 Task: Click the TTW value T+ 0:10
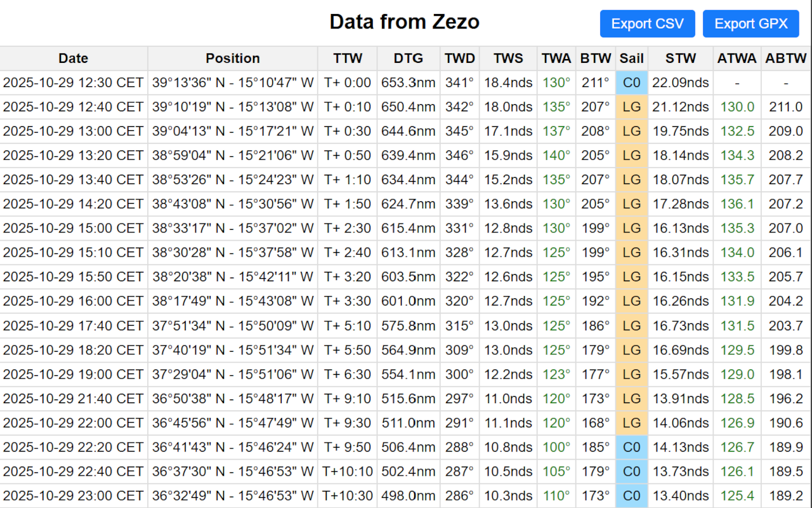pos(348,107)
